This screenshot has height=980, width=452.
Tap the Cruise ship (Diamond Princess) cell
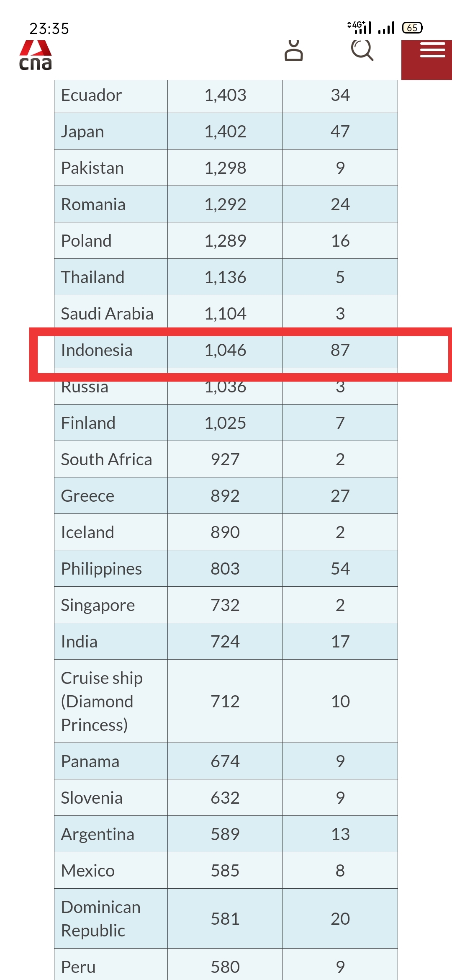click(x=111, y=701)
